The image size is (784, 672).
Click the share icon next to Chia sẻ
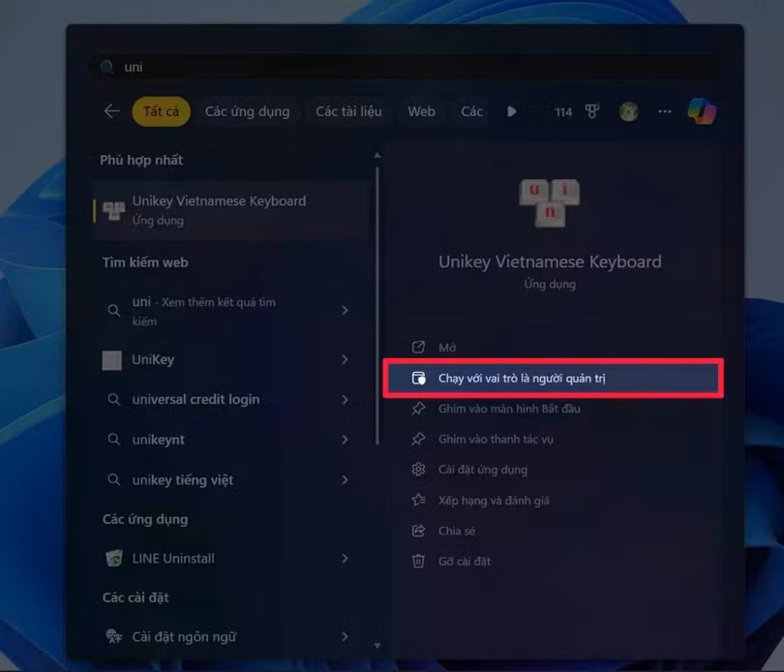pos(418,531)
